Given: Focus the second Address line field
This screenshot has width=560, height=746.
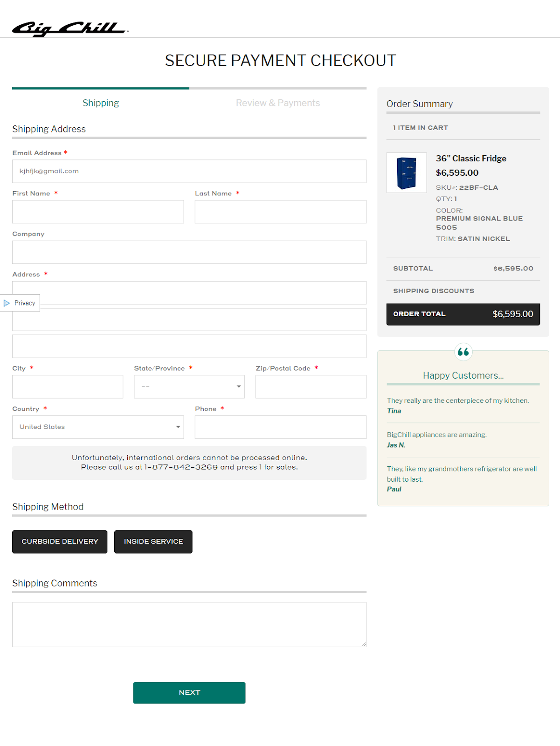Looking at the screenshot, I should [189, 319].
